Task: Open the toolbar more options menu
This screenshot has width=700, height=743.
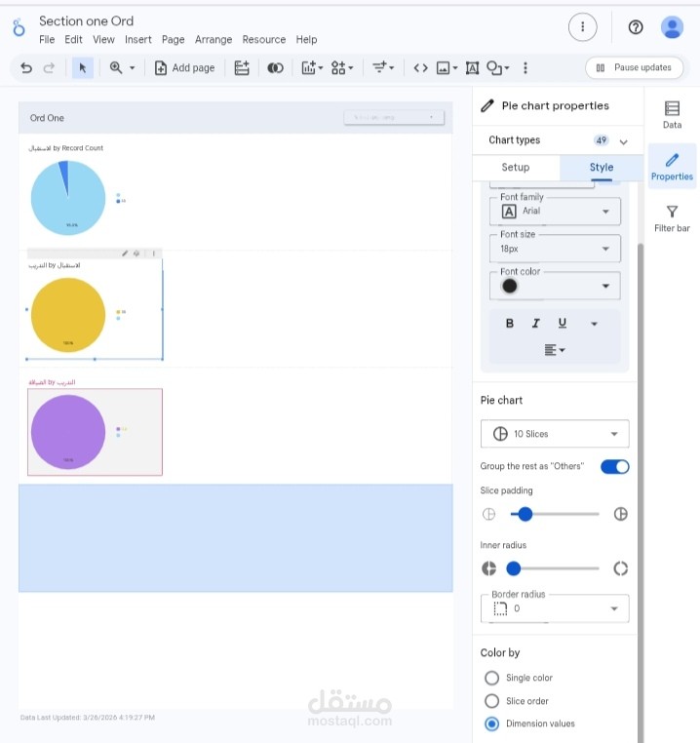Action: point(525,68)
